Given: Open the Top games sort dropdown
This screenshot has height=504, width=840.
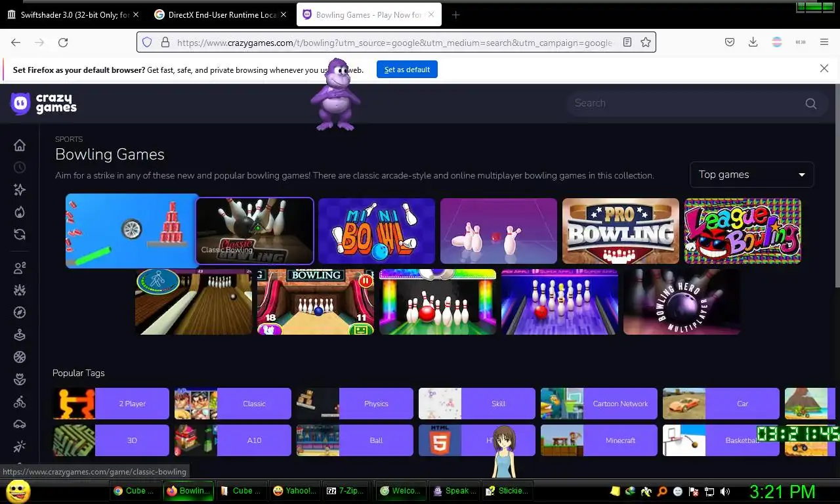Looking at the screenshot, I should tap(752, 175).
